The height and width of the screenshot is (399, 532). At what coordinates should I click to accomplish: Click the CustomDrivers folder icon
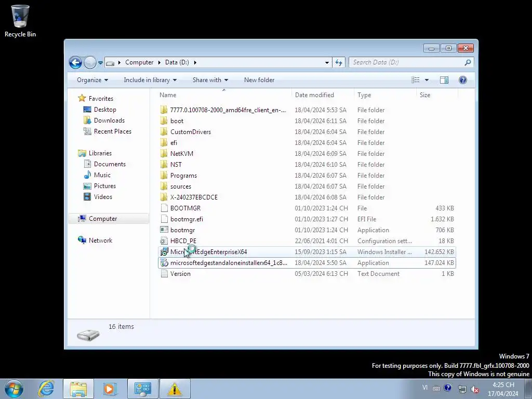[x=164, y=131]
